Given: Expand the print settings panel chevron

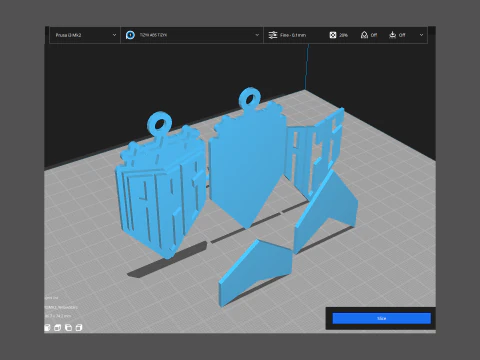Looking at the screenshot, I should coord(421,35).
